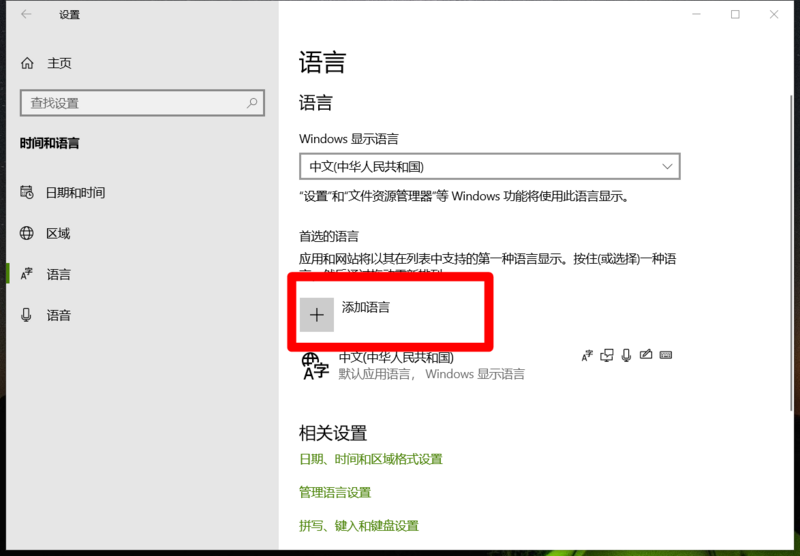800x556 pixels.
Task: Open 语音 settings page
Action: pos(59,315)
